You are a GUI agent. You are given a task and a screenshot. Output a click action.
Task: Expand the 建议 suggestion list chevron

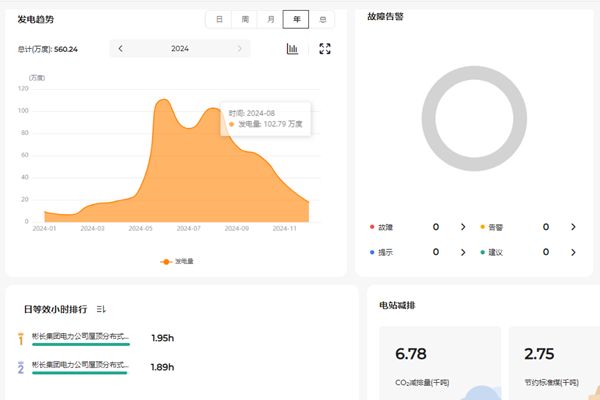573,252
